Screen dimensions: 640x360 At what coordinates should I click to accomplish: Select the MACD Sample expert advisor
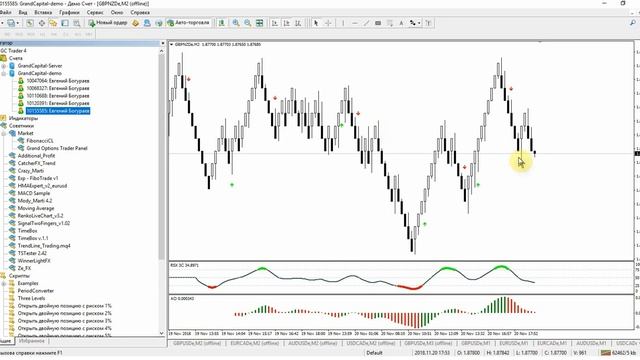pyautogui.click(x=33, y=193)
